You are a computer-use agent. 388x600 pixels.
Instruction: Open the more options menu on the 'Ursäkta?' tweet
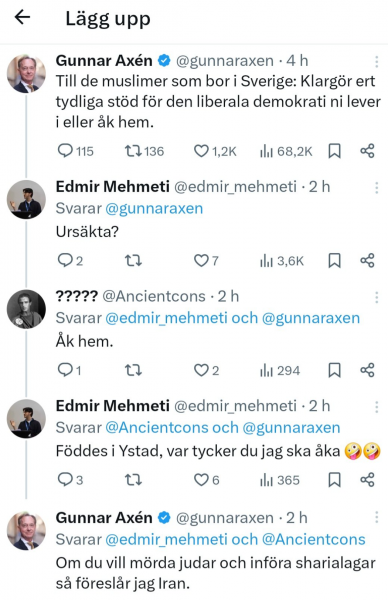pos(377,187)
